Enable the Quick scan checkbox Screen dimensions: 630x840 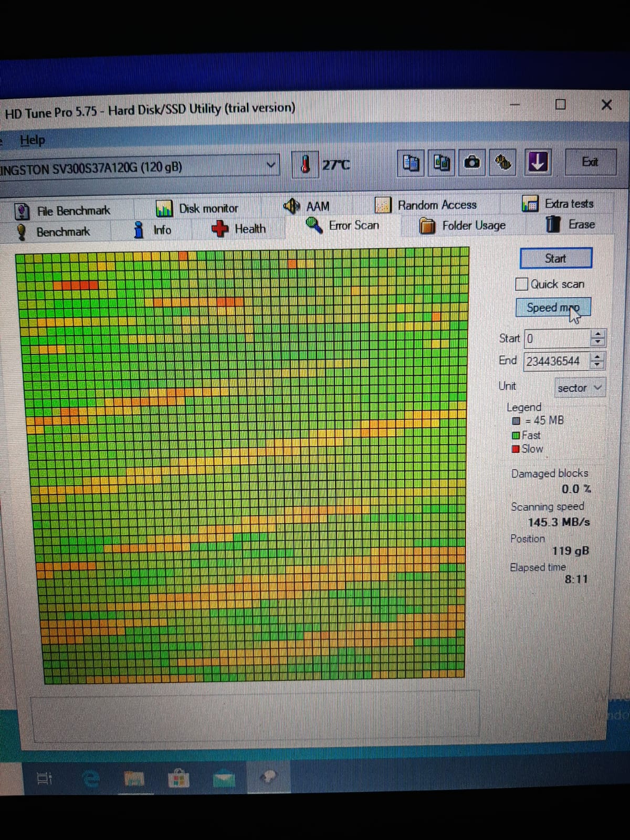(521, 284)
